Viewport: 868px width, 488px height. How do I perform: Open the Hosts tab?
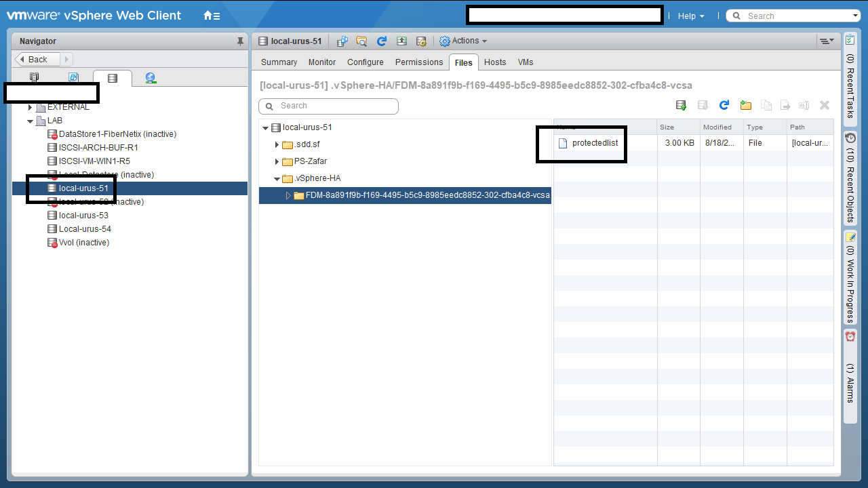[x=495, y=62]
